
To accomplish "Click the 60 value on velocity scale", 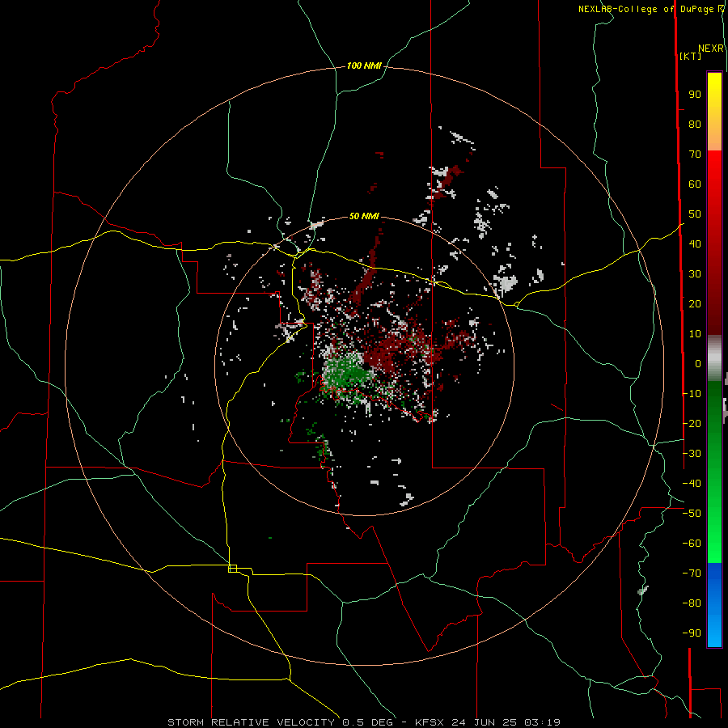I will click(695, 184).
